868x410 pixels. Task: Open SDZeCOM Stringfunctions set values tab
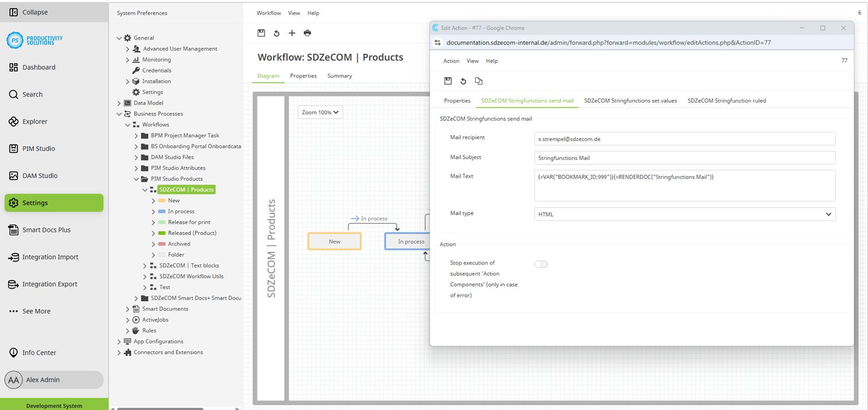coord(630,100)
